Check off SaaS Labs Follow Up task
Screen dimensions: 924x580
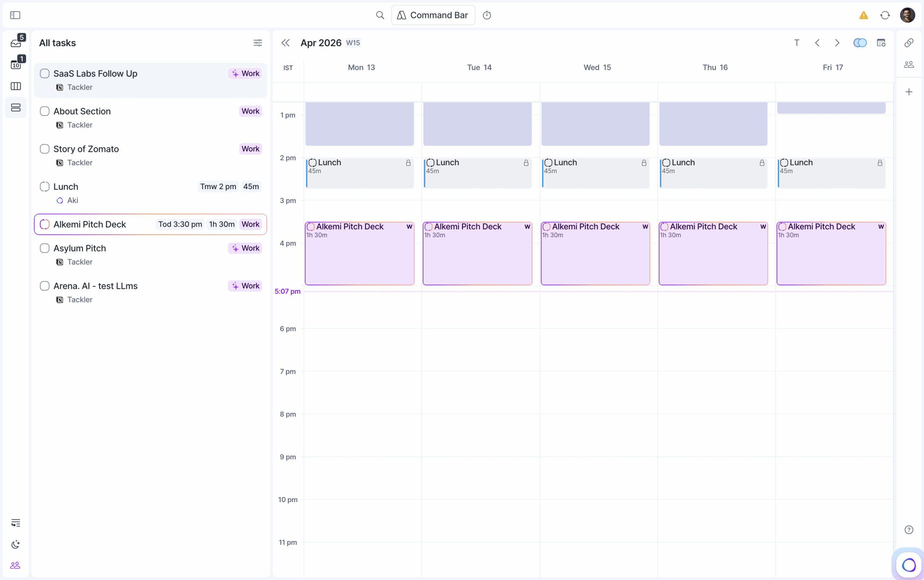pyautogui.click(x=44, y=73)
